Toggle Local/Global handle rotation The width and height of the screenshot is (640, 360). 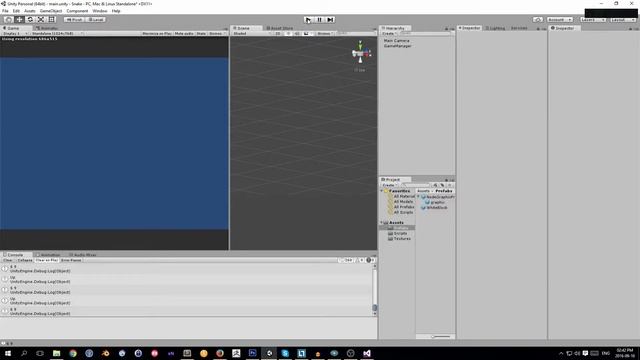96,20
